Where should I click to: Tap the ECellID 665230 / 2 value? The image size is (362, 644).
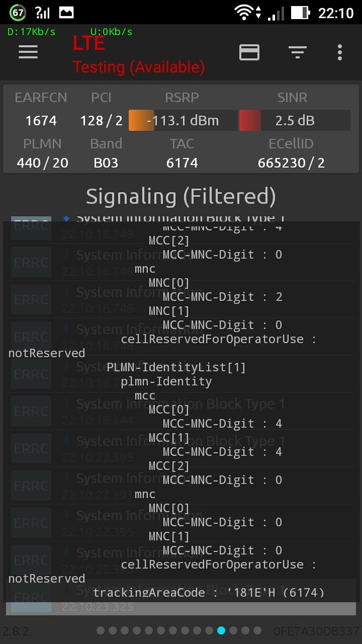point(291,163)
